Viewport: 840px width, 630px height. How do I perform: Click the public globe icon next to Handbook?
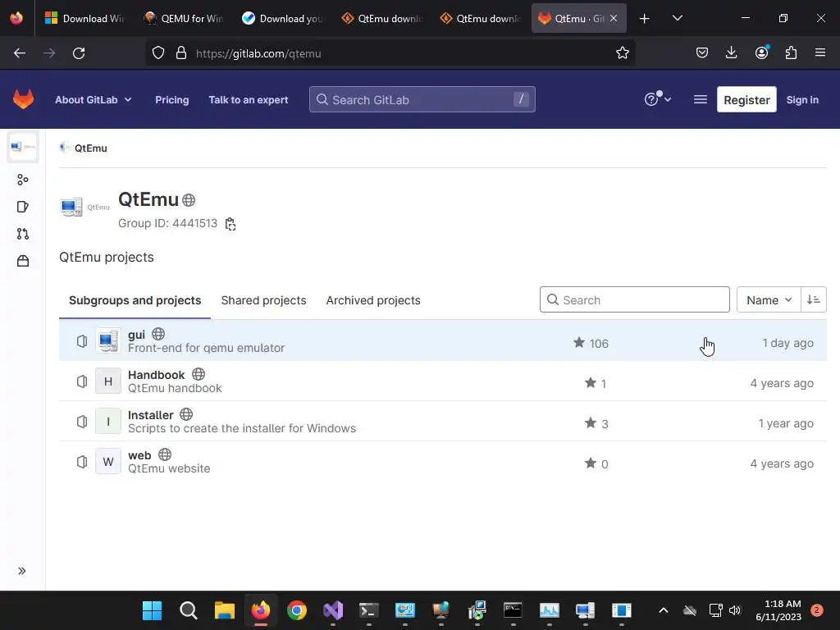click(x=199, y=374)
